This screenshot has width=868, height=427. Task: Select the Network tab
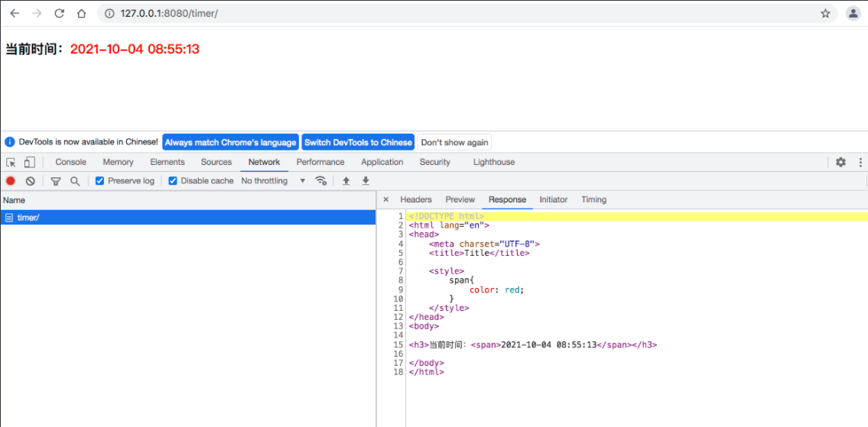264,162
